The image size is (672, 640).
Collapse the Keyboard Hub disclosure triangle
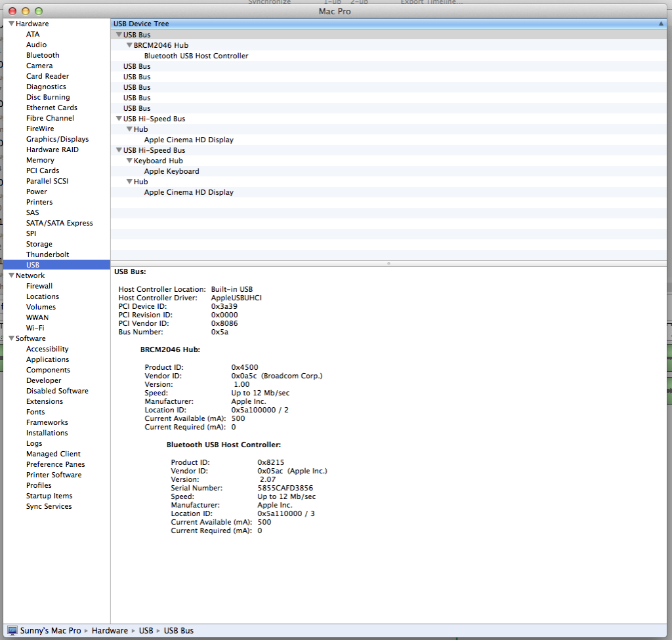[129, 161]
